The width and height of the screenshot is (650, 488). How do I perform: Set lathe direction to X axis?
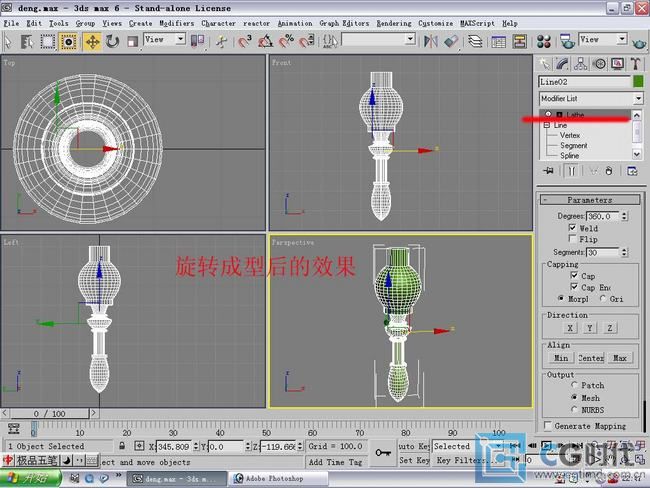click(570, 328)
